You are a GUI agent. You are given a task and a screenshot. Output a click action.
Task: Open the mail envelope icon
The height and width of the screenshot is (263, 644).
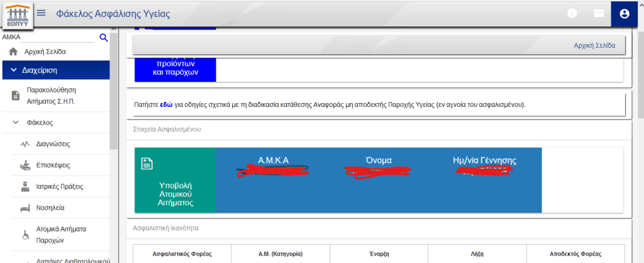(x=598, y=13)
